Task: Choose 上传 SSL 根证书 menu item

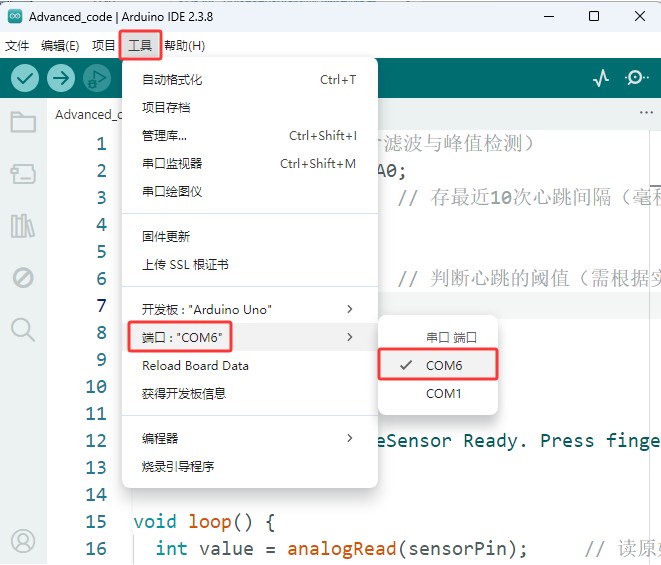Action: 250,265
